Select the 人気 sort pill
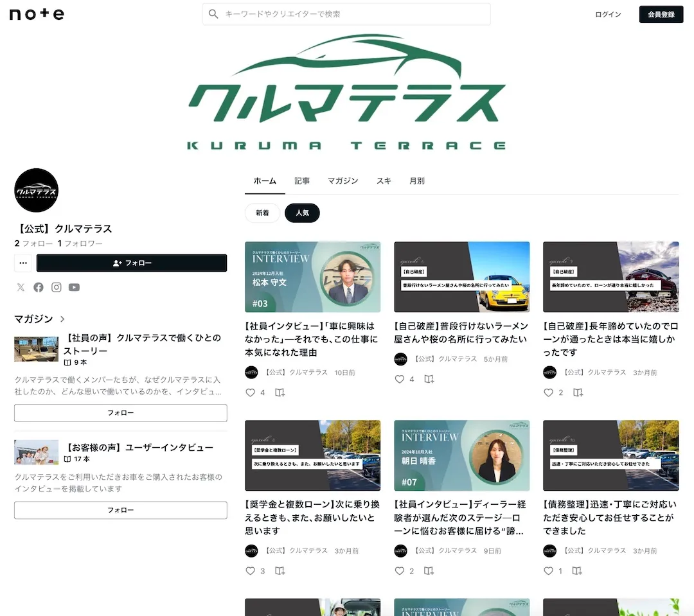The image size is (694, 616). coord(302,213)
